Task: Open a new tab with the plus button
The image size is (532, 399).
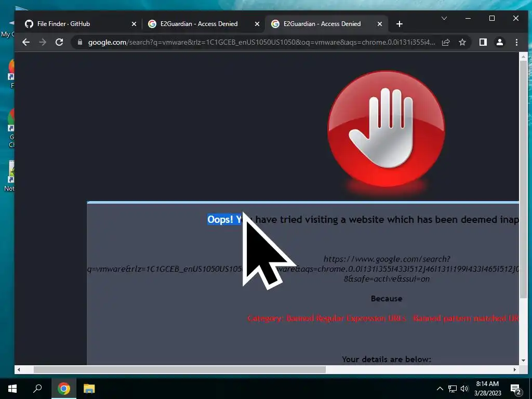Action: pos(400,24)
